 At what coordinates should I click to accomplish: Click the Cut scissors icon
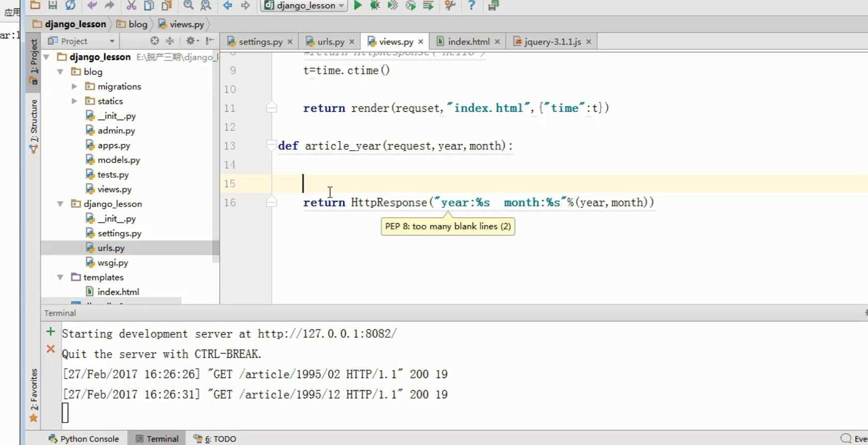click(x=131, y=5)
